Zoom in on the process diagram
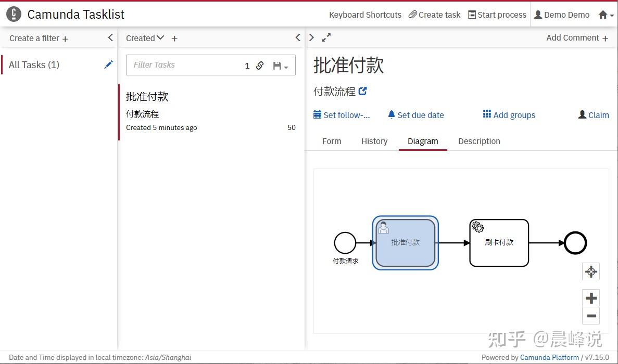This screenshot has height=364, width=618. [590, 298]
